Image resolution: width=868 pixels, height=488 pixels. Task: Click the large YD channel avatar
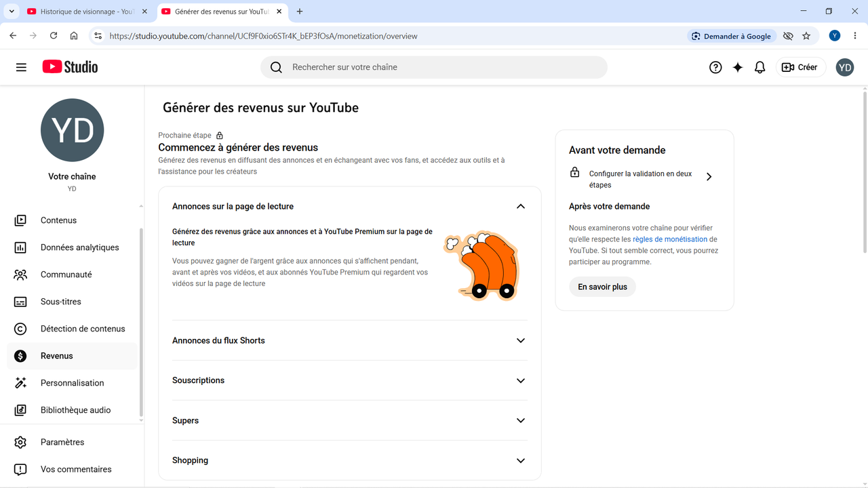pyautogui.click(x=72, y=130)
